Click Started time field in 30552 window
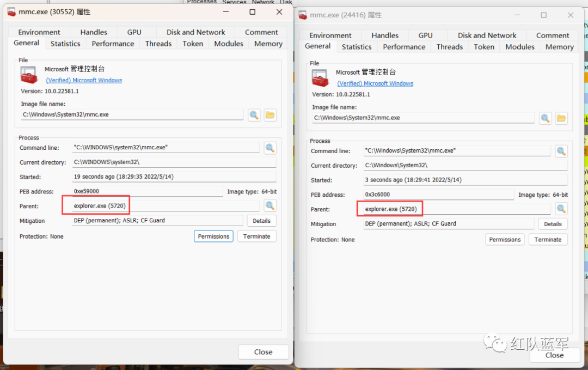This screenshot has width=588, height=370. pos(174,177)
